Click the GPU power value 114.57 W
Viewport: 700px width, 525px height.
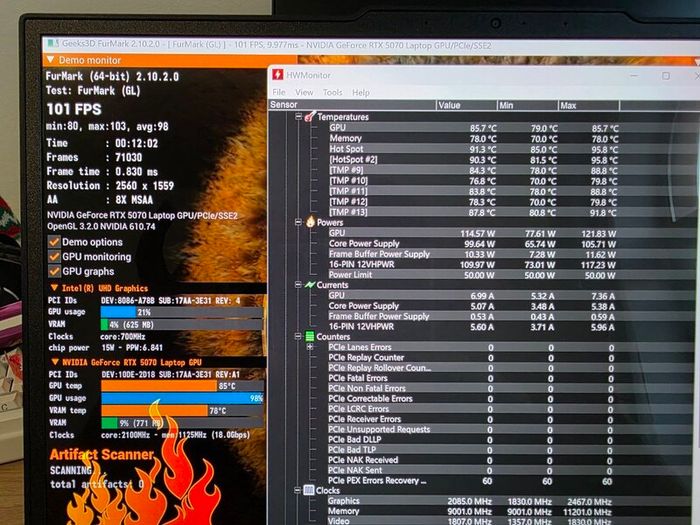tap(478, 233)
